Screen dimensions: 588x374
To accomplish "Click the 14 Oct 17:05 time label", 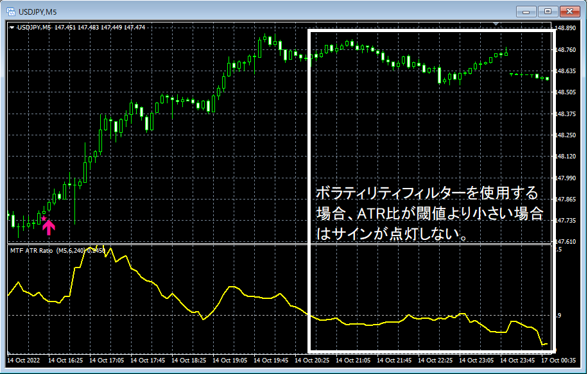I will [107, 361].
